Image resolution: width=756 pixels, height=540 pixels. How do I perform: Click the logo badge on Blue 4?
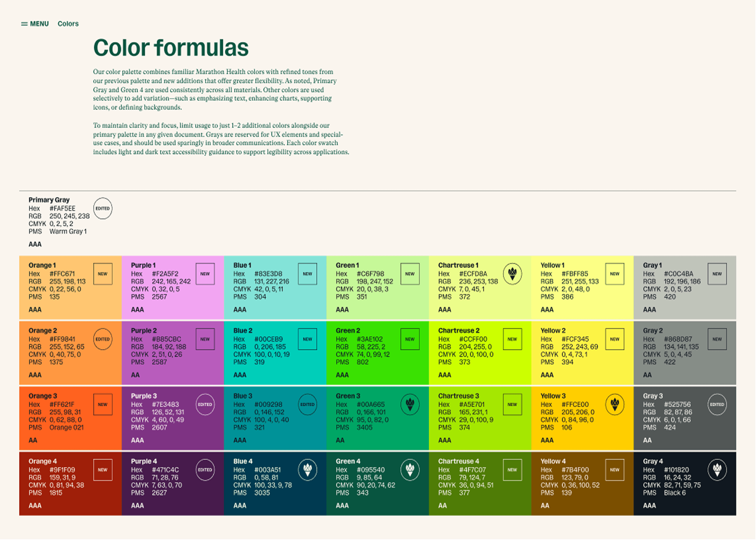click(x=308, y=470)
